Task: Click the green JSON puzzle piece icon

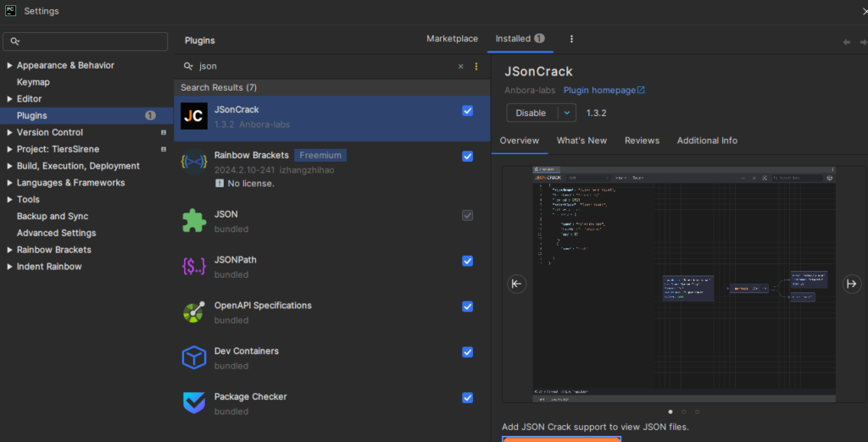Action: tap(194, 221)
